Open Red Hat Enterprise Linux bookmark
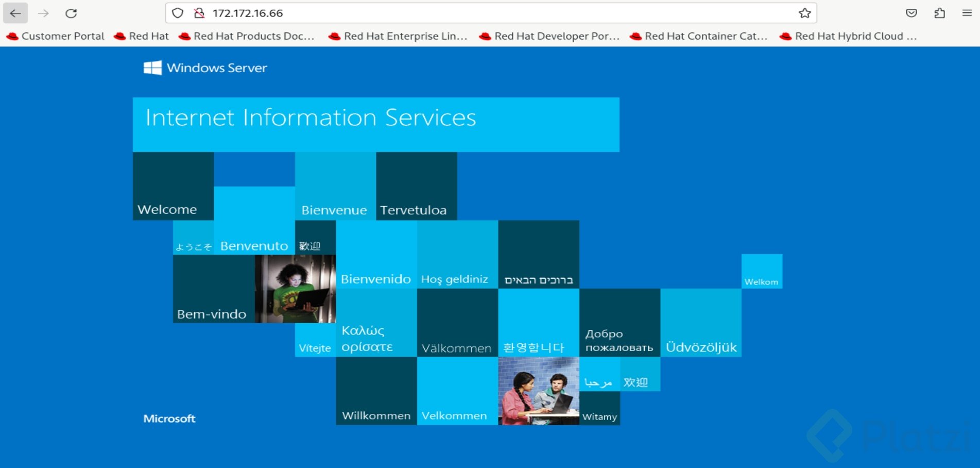This screenshot has height=468, width=980. [x=398, y=36]
